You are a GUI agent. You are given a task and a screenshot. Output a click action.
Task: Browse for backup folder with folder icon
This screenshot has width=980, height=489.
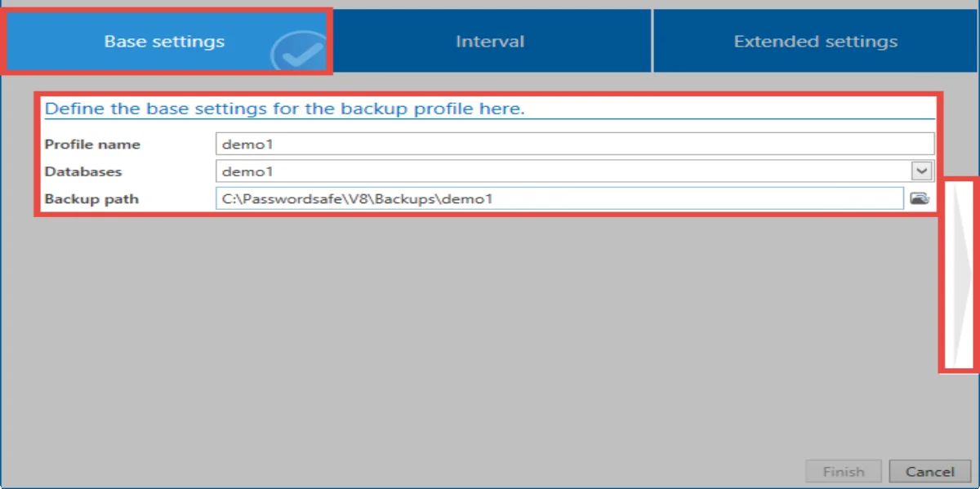920,198
